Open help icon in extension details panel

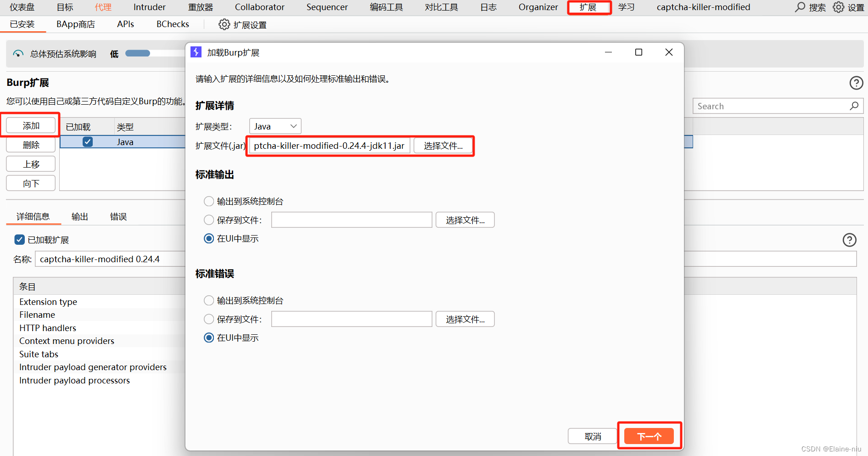[x=850, y=240]
